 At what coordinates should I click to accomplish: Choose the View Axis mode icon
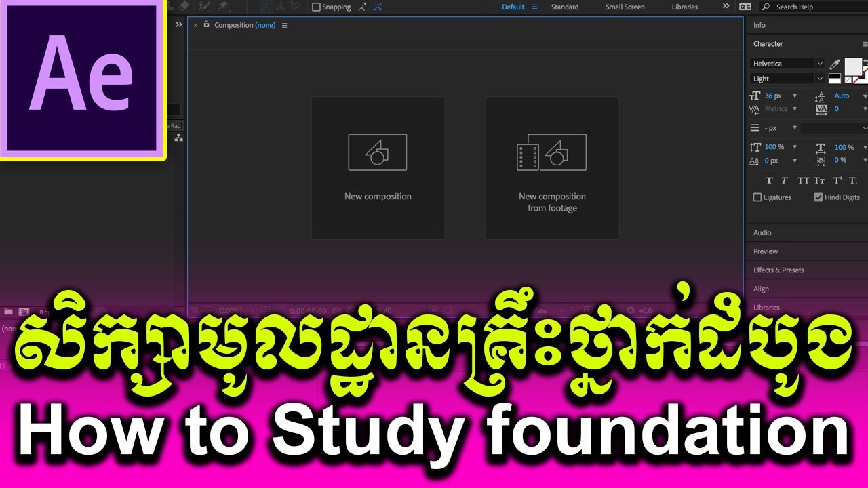click(x=294, y=6)
